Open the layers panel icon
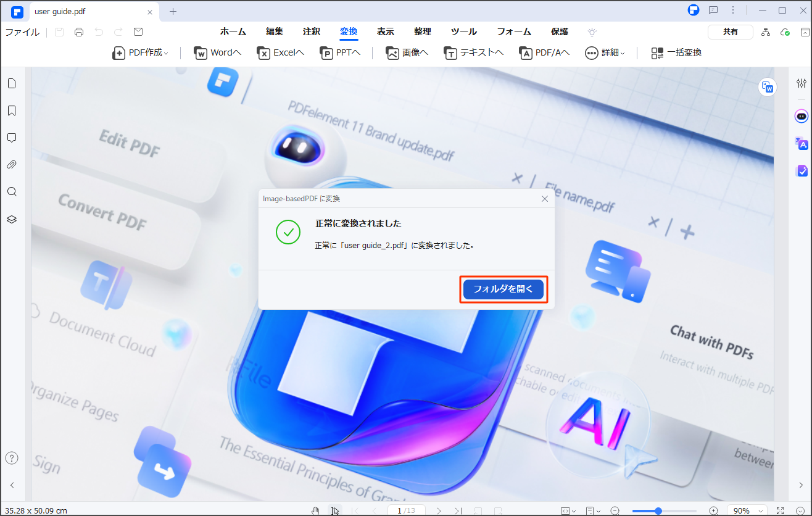812x516 pixels. (12, 219)
